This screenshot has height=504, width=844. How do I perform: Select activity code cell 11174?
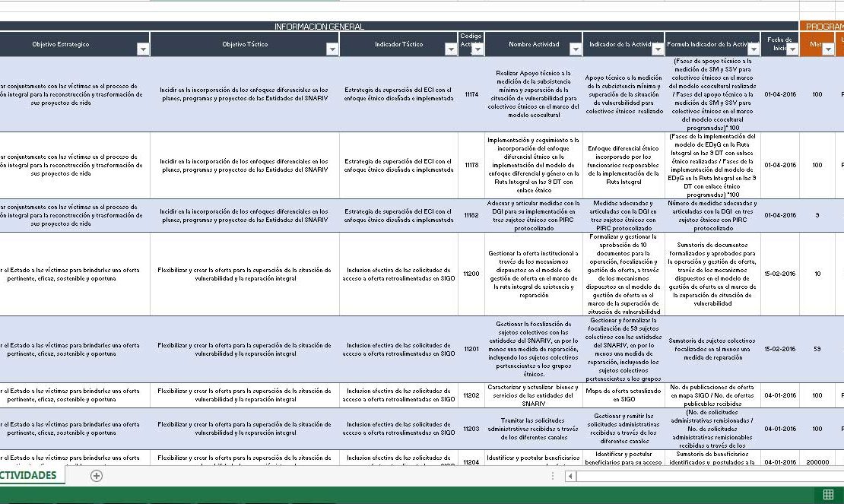coord(471,94)
